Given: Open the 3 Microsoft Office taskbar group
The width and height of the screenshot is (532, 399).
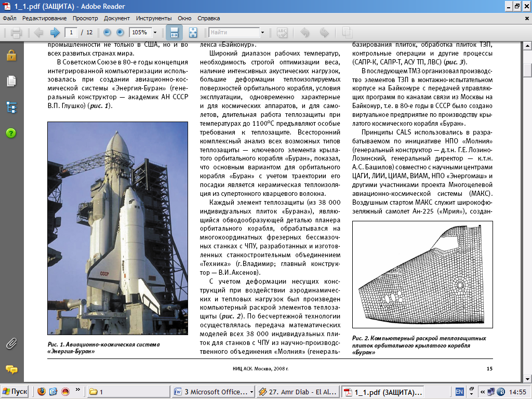Looking at the screenshot, I should pyautogui.click(x=214, y=392).
